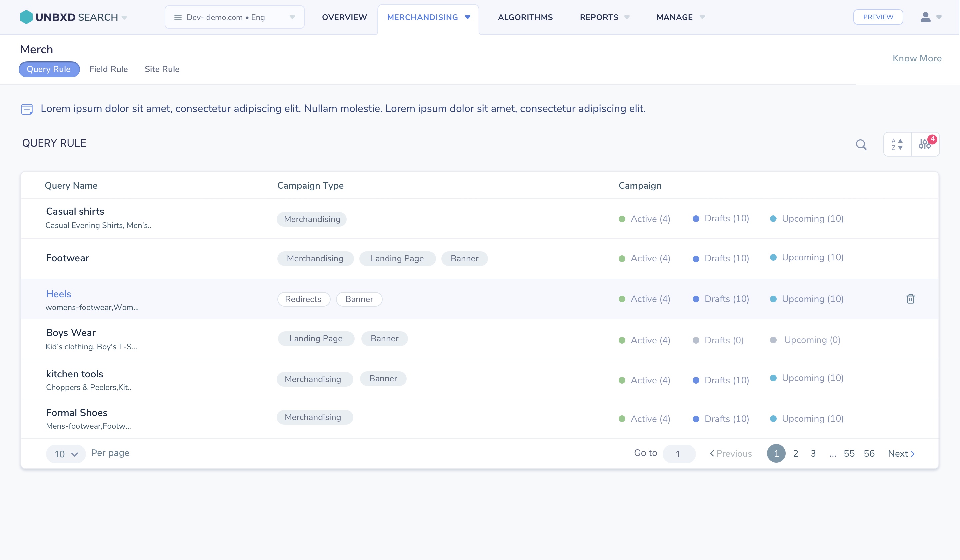This screenshot has height=560, width=960.
Task: Expand the Merchandising menu arrow
Action: click(467, 17)
